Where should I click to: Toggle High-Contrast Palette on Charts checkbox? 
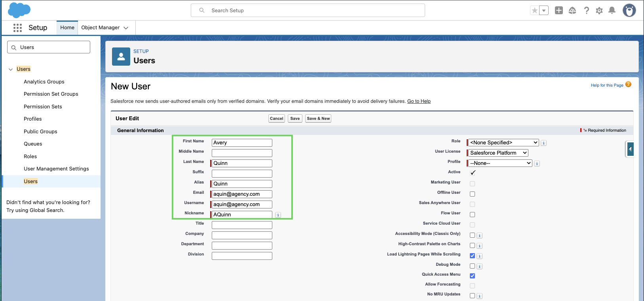tap(472, 245)
